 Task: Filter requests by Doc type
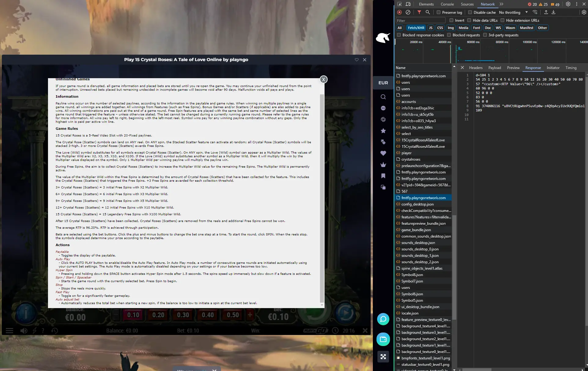(x=488, y=28)
